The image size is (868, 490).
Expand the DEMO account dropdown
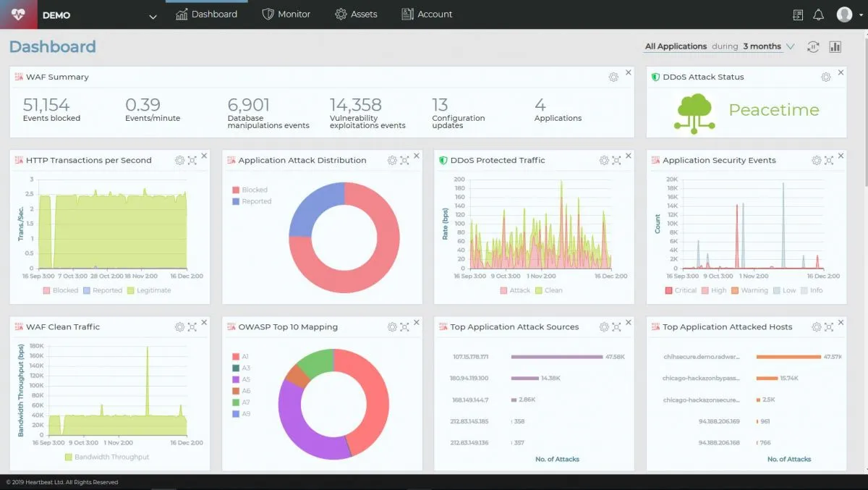(153, 16)
